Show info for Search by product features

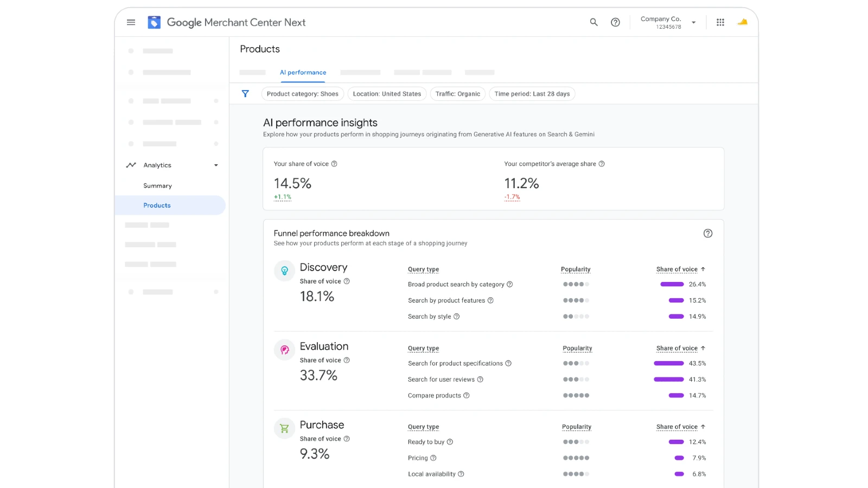490,300
